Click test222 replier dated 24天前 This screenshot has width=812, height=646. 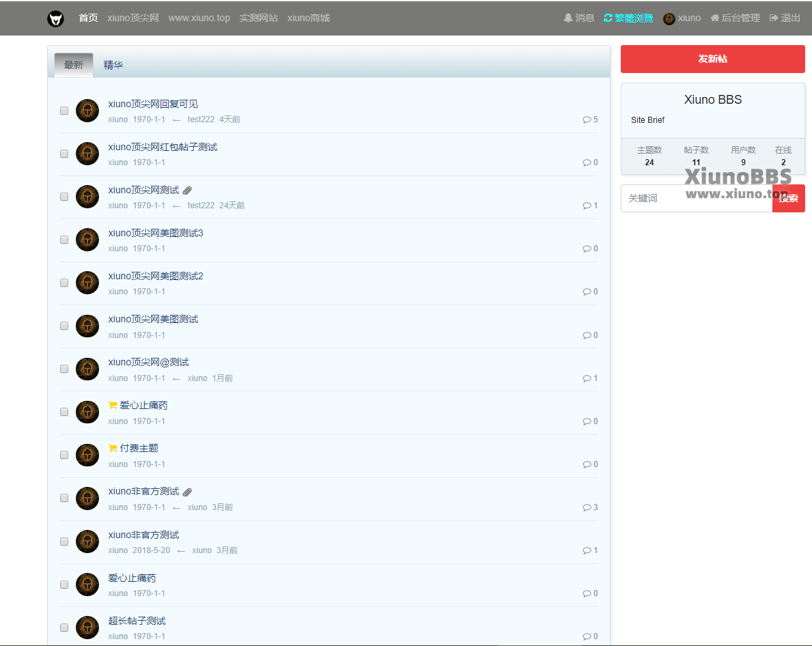pos(201,206)
